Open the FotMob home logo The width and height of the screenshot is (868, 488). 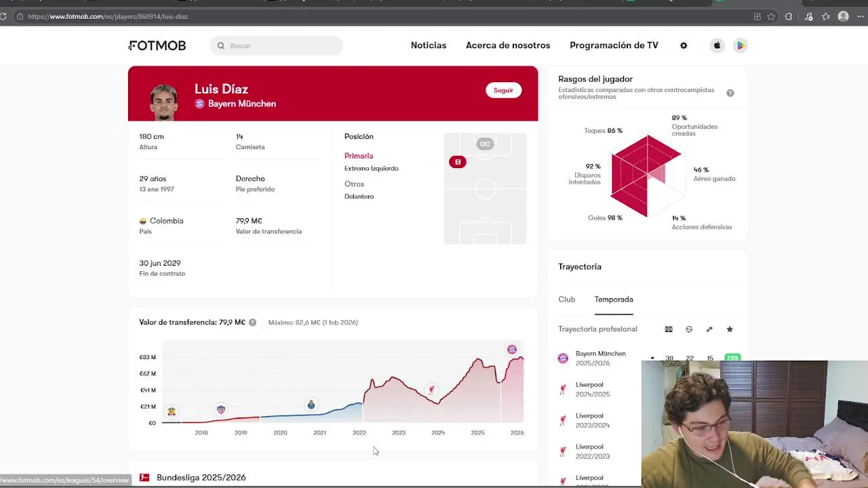pos(157,45)
